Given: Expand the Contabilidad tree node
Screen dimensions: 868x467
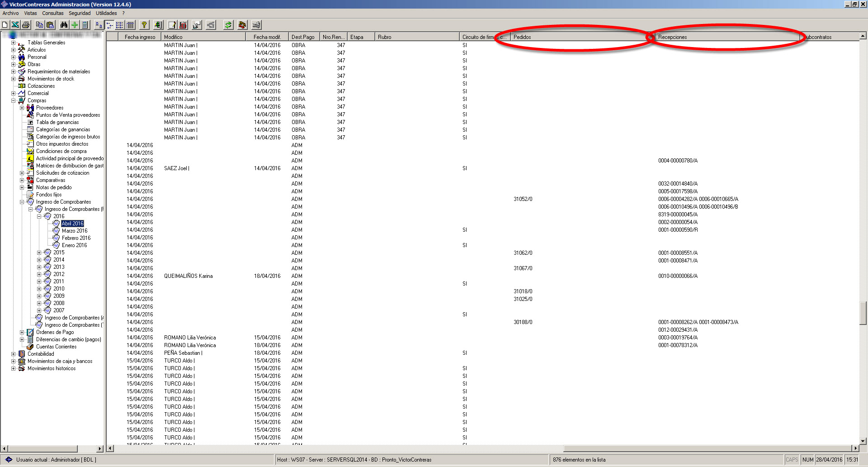Looking at the screenshot, I should [x=14, y=354].
